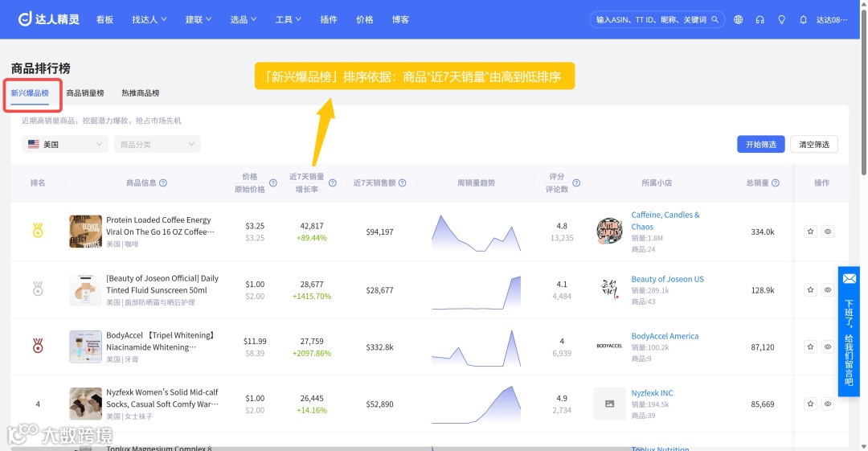Screen dimensions: 868x451
Task: Open the 给我们留言吧 feedback widget
Action: 849,331
